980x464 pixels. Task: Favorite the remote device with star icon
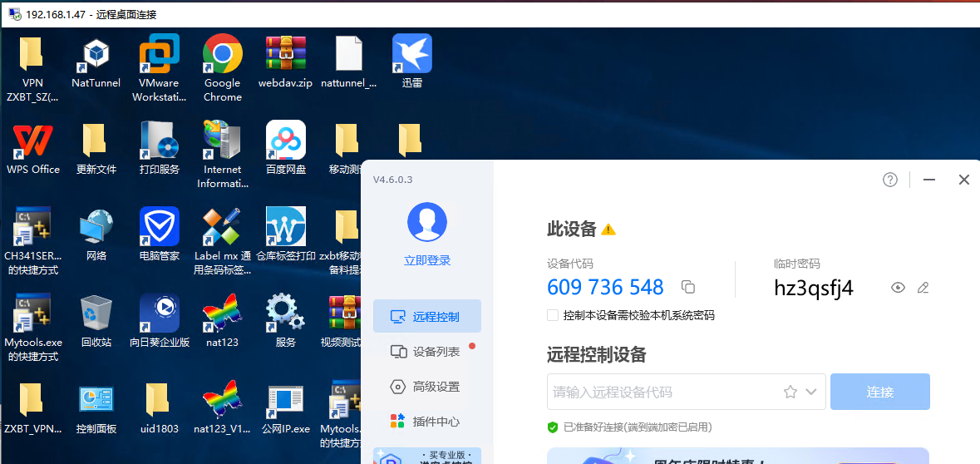click(790, 392)
